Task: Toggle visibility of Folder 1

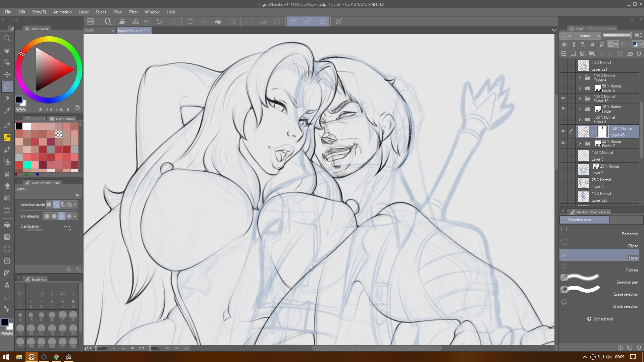Action: [563, 109]
